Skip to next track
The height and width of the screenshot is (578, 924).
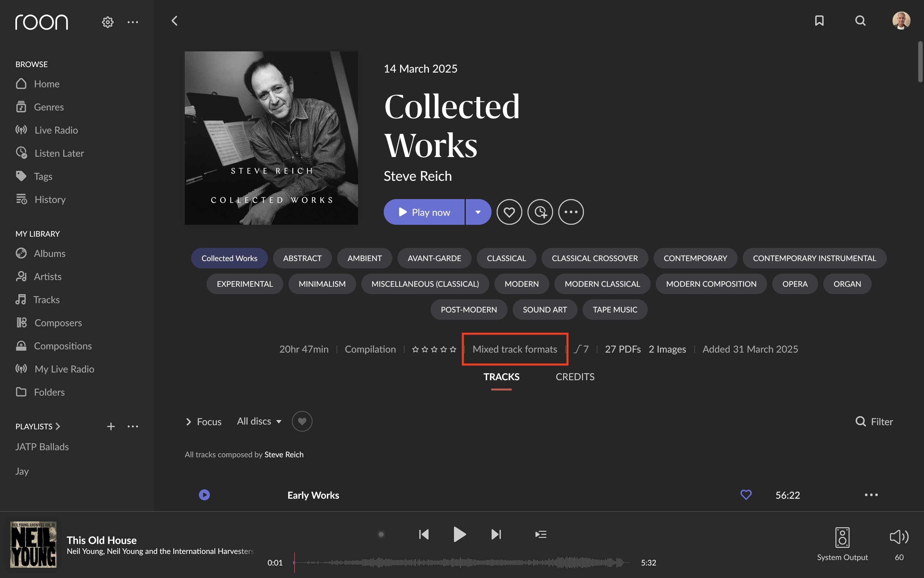(496, 534)
